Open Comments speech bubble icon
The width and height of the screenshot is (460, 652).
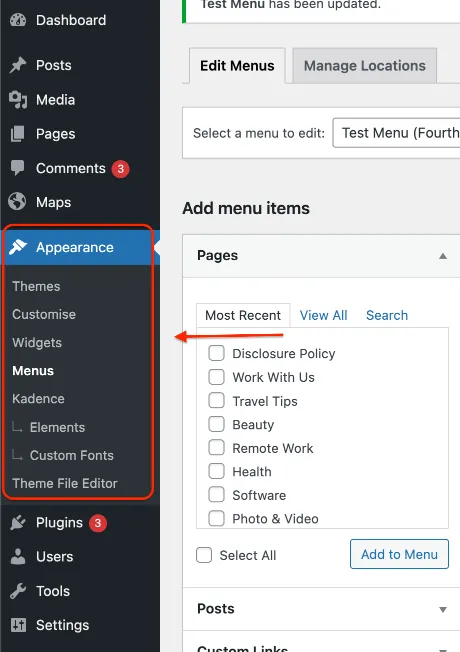(18, 168)
